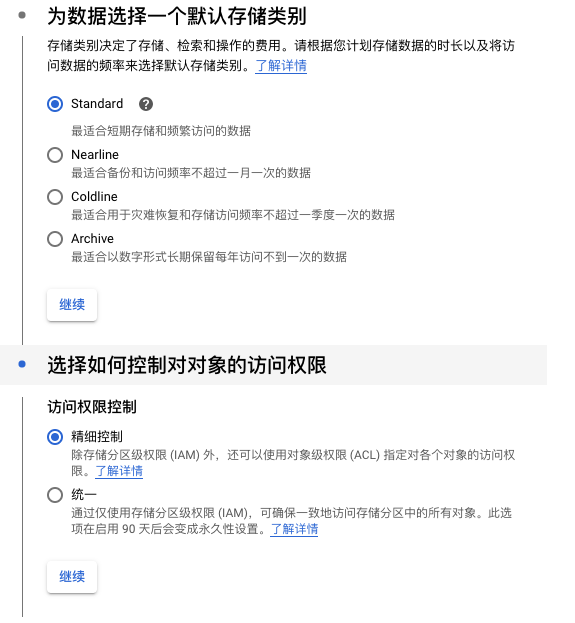Select 精细控制 access control radio button
The height and width of the screenshot is (623, 575).
coord(55,437)
